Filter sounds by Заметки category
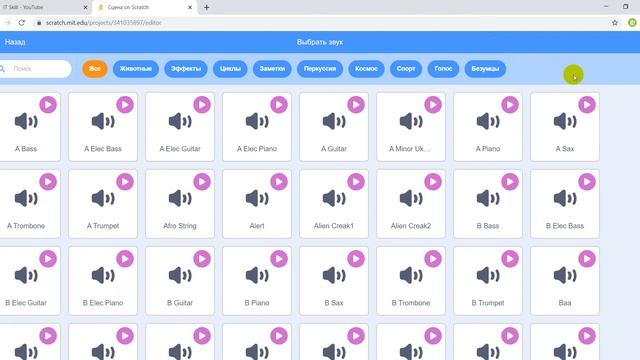Image resolution: width=640 pixels, height=360 pixels. click(x=272, y=69)
